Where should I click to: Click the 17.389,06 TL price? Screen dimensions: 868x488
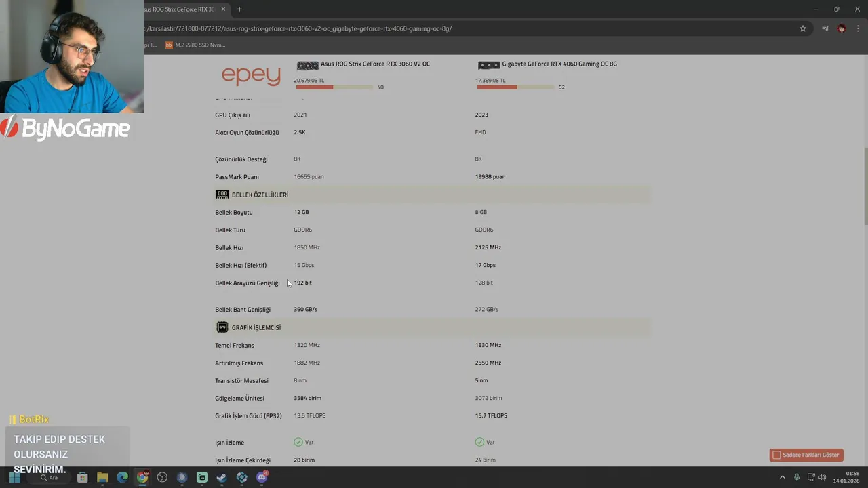(x=490, y=80)
